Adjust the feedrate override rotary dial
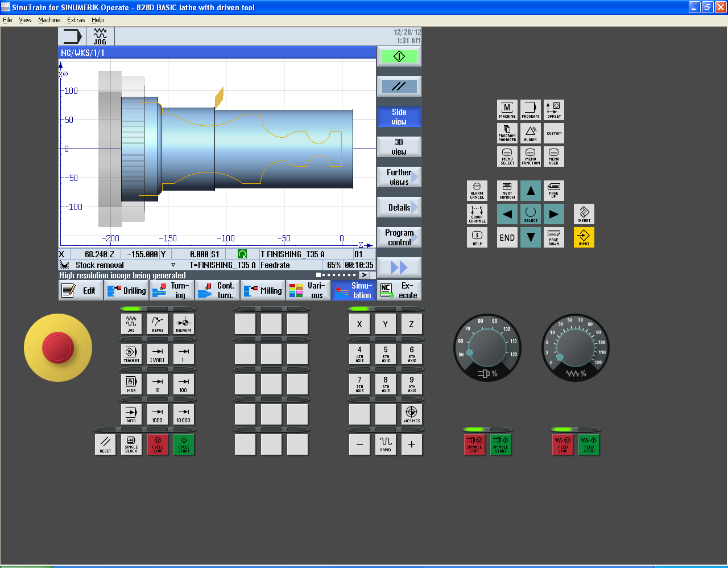The height and width of the screenshot is (568, 728). [x=576, y=348]
